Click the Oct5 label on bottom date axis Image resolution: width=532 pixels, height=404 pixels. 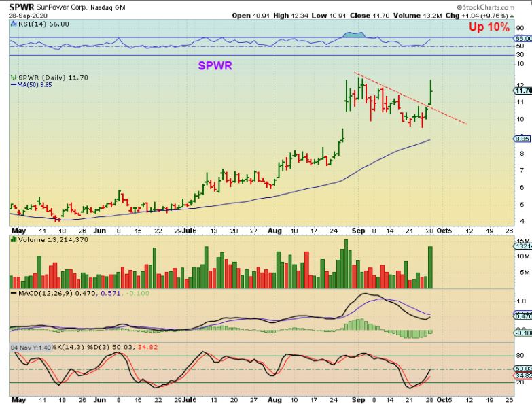444,400
